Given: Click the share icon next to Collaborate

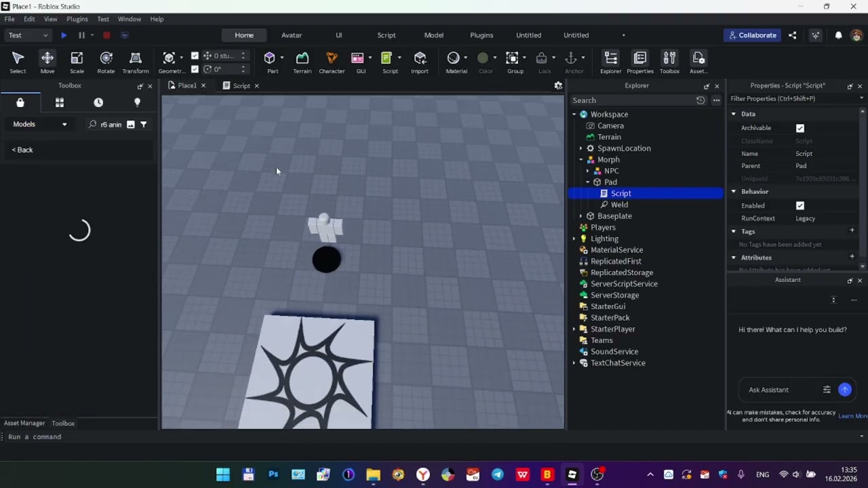Looking at the screenshot, I should pos(793,35).
